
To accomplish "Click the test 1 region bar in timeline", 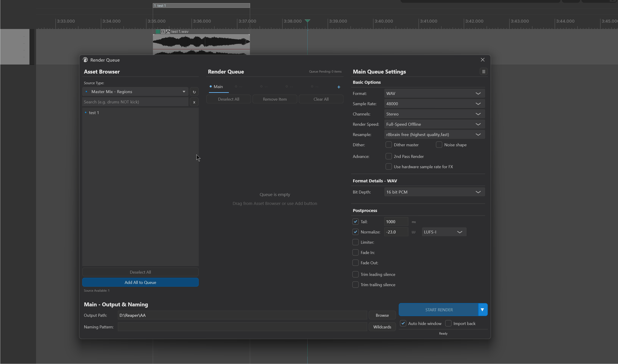I will (x=201, y=5).
